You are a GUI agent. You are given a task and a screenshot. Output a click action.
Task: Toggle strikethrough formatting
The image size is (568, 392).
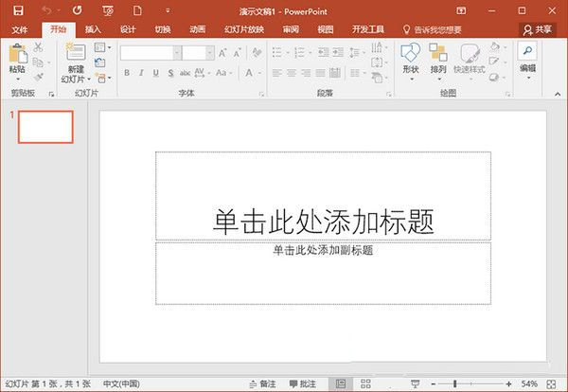(186, 73)
